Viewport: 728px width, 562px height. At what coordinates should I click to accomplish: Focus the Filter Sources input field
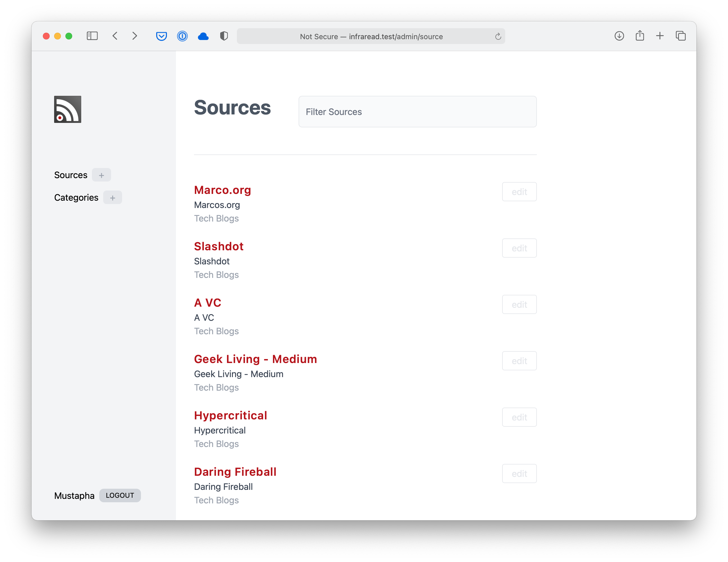click(x=417, y=112)
